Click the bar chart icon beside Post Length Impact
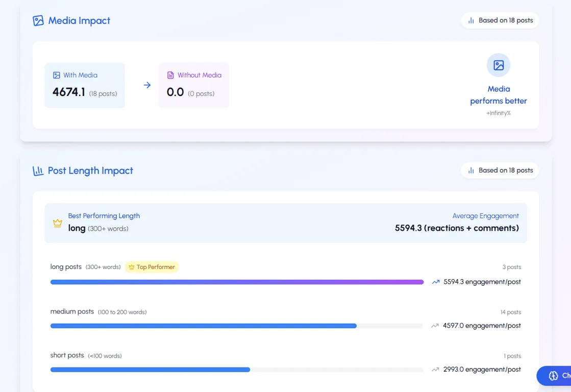This screenshot has height=392, width=571. [38, 170]
